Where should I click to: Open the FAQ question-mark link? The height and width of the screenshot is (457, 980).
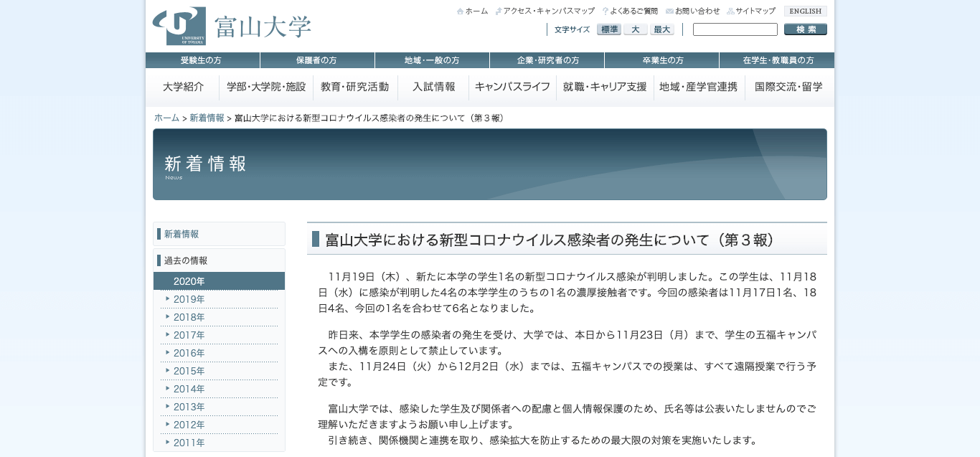630,11
